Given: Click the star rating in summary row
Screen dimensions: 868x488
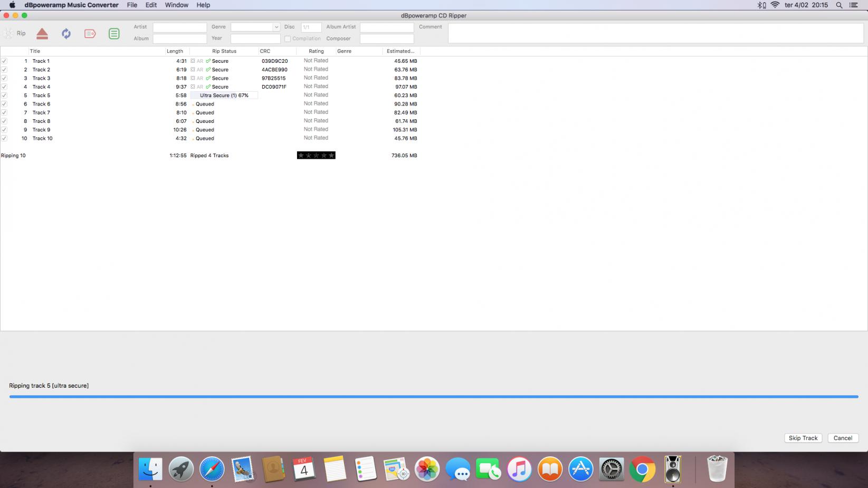Looking at the screenshot, I should pos(316,155).
